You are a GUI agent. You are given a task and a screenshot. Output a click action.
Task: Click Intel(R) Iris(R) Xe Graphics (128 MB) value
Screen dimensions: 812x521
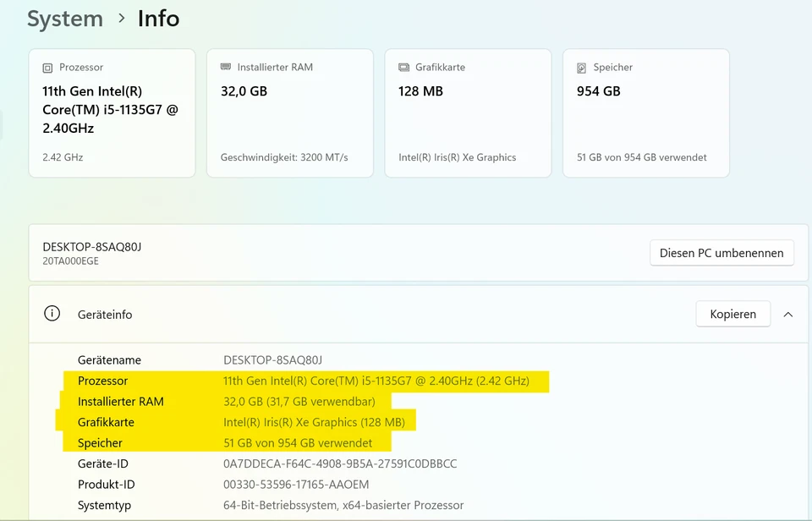pos(314,423)
